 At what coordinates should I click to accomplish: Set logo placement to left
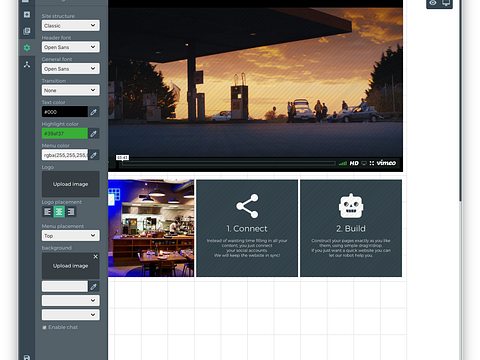48,212
